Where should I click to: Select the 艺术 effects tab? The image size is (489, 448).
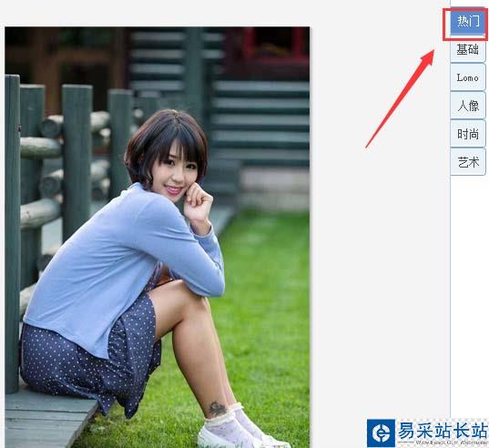(468, 162)
